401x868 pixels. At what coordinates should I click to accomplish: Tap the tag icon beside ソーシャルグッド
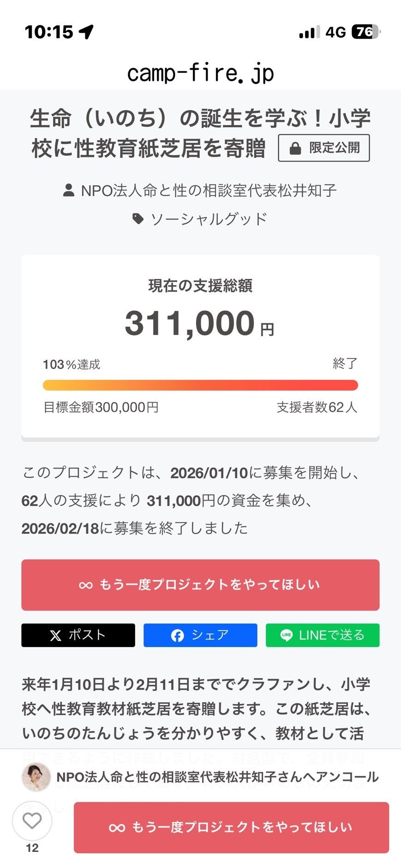pyautogui.click(x=138, y=219)
